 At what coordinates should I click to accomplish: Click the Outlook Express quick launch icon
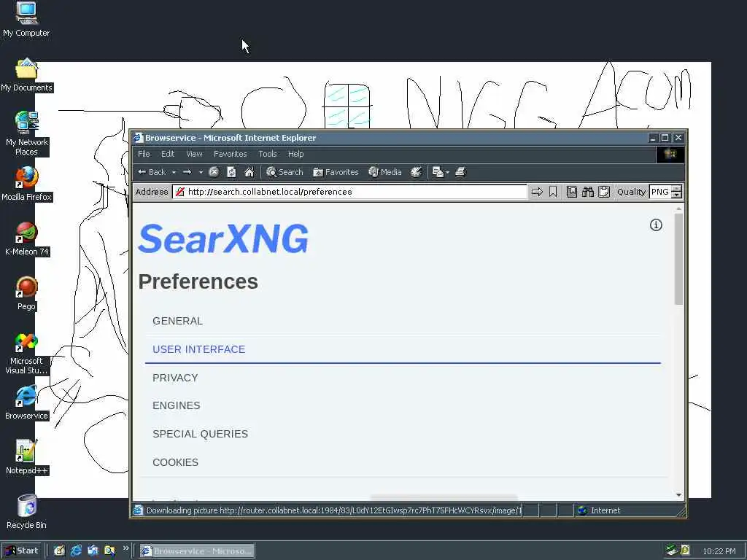(x=93, y=551)
